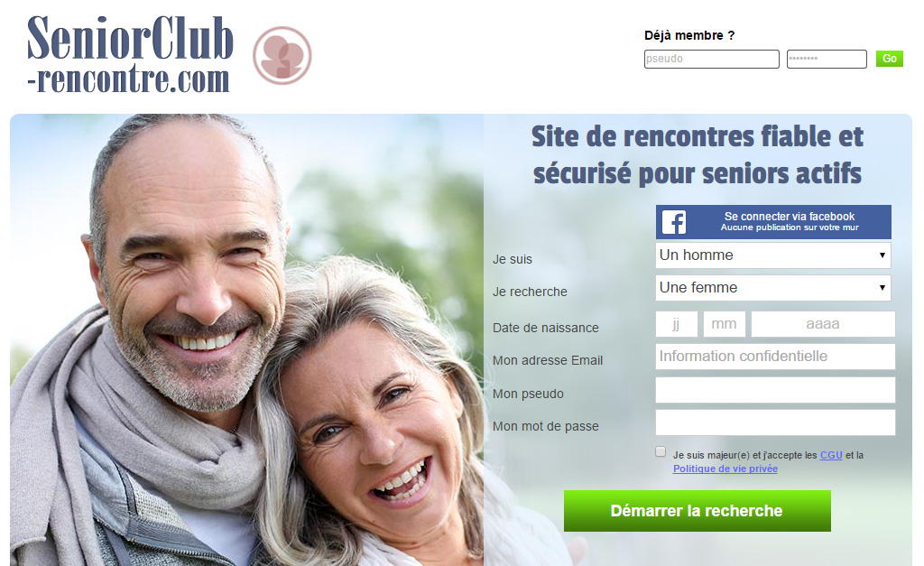Click the Email 'Information confidentielle' field

coord(775,357)
